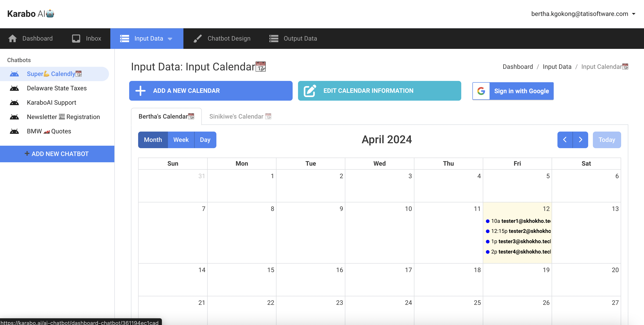
Task: Switch calendar to Day view
Action: pos(205,140)
